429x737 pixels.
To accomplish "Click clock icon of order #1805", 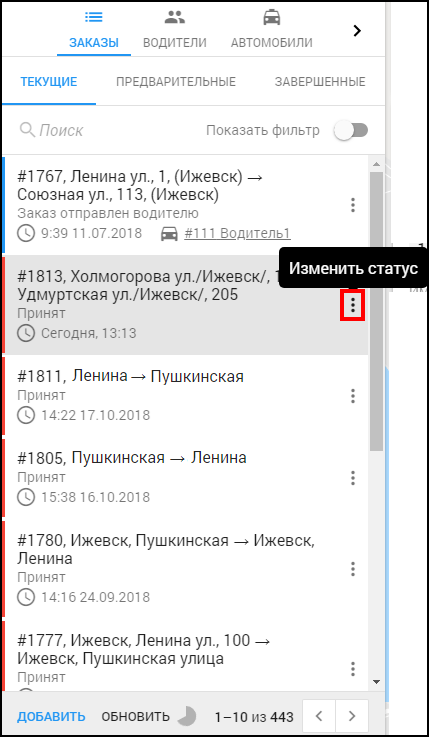I will (26, 497).
